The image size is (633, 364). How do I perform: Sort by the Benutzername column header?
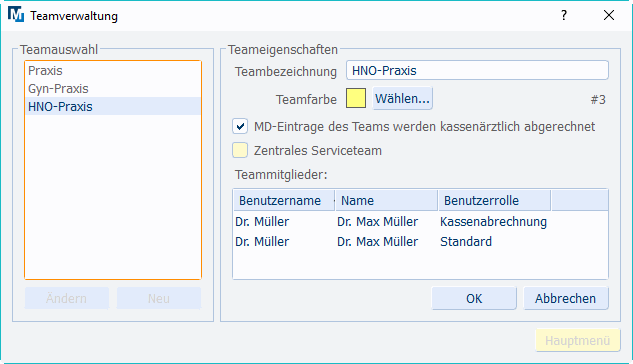[x=284, y=201]
